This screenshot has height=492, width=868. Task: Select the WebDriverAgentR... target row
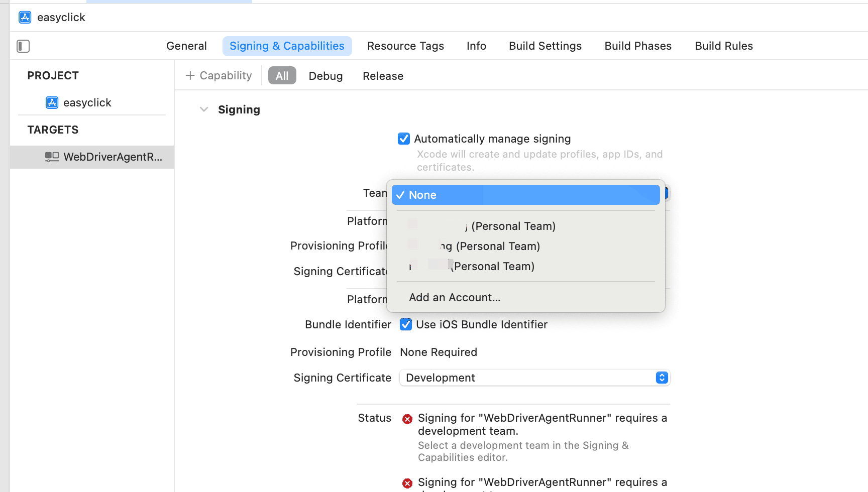[x=92, y=157]
